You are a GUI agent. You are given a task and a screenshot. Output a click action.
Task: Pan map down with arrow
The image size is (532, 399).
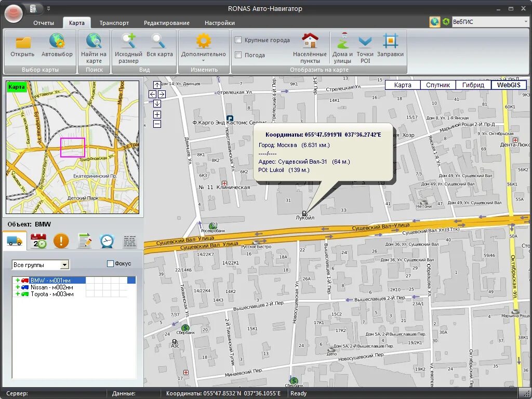157,103
